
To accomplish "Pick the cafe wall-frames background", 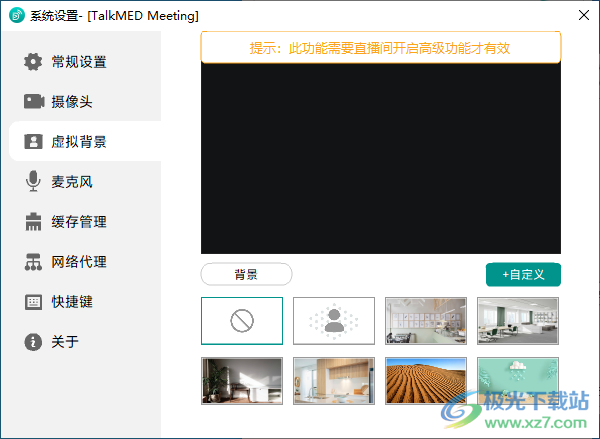I will [426, 321].
